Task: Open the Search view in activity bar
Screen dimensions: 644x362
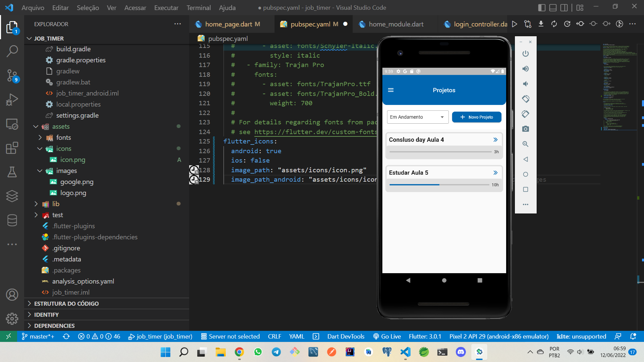Action: [12, 51]
